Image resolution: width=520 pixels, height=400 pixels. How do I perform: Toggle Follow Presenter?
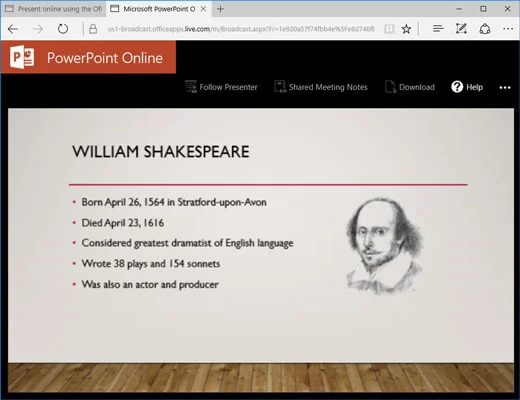coord(221,87)
